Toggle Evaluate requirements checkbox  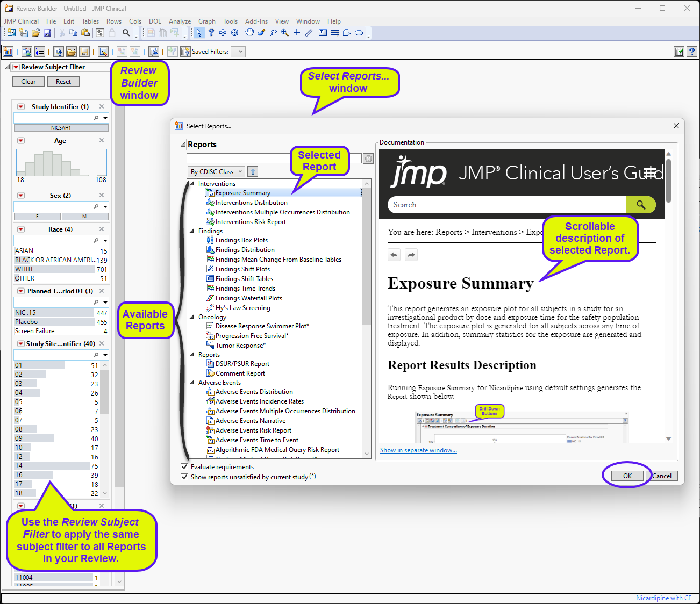[185, 467]
